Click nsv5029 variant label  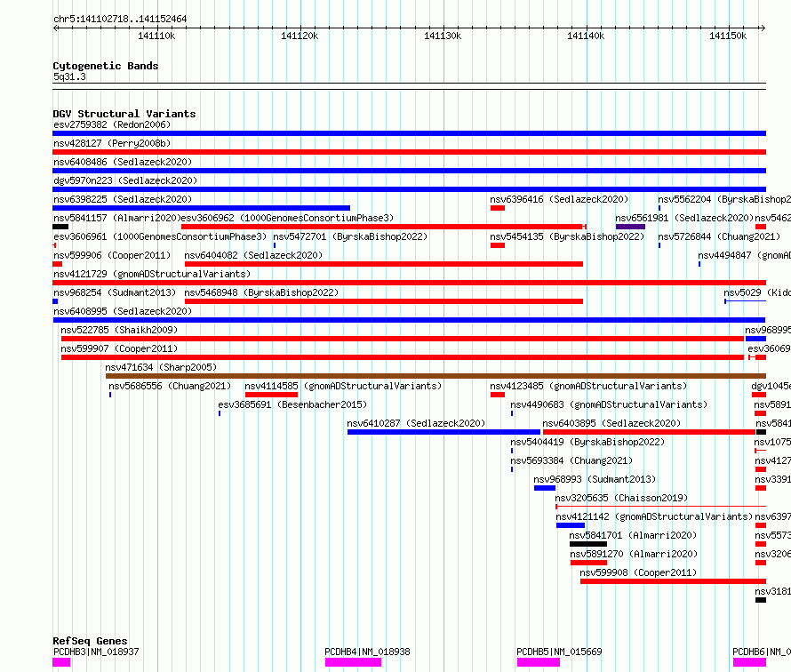[757, 292]
